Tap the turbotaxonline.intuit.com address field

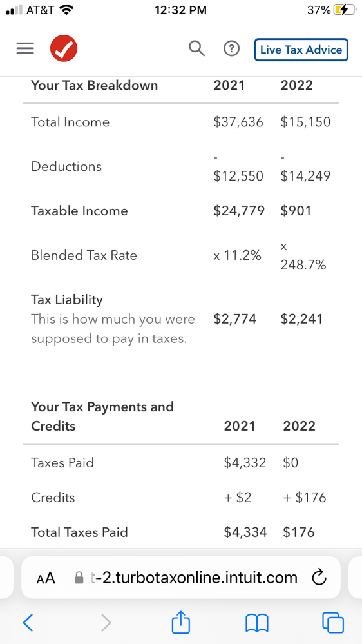pos(181,577)
